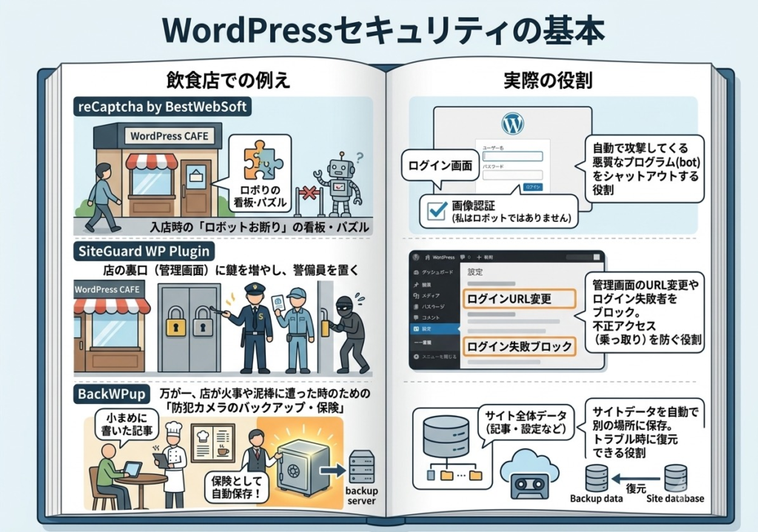Click the ログイン失敗ブロック box
Screen dimensions: 758x532
pyautogui.click(x=519, y=346)
